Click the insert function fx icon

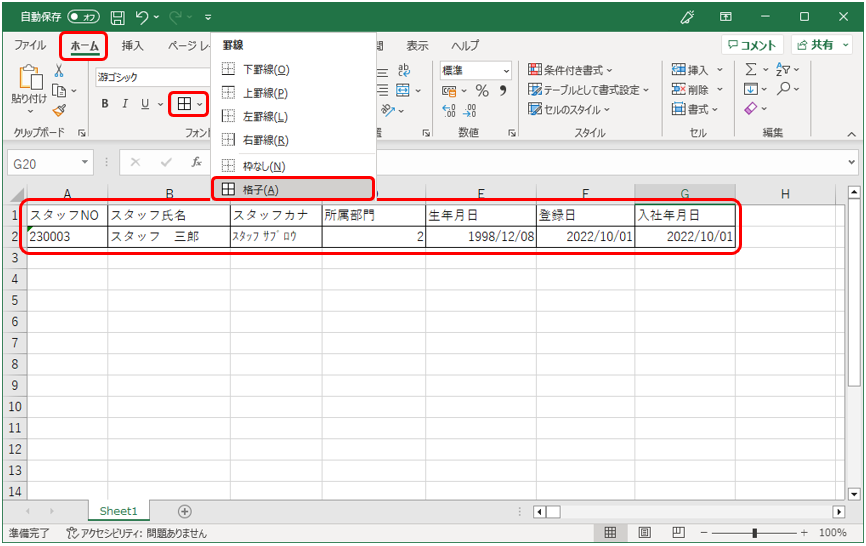tap(197, 162)
